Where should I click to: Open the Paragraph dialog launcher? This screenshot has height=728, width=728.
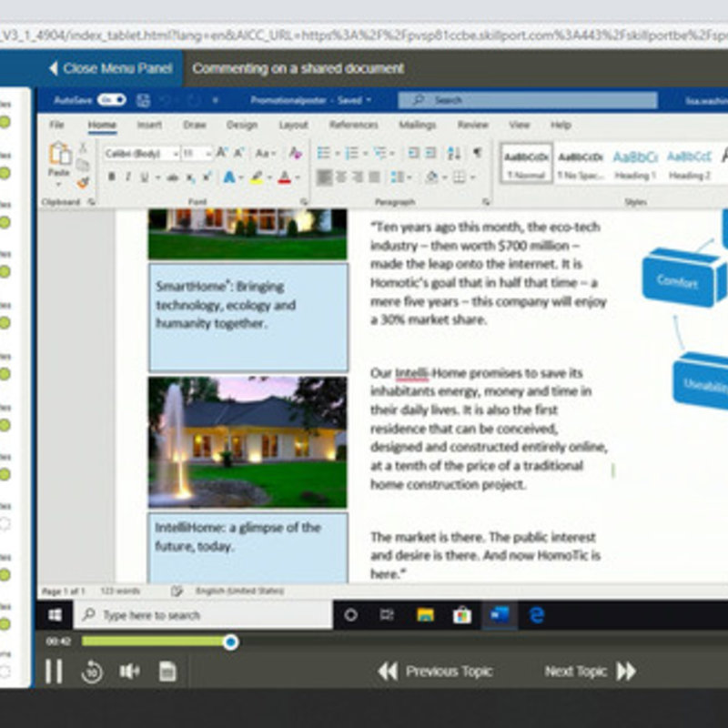486,202
